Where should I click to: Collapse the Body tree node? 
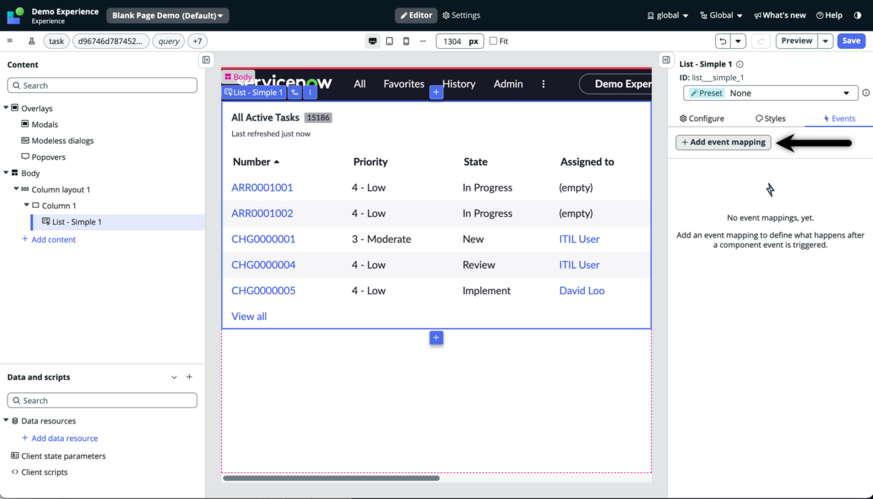point(6,173)
